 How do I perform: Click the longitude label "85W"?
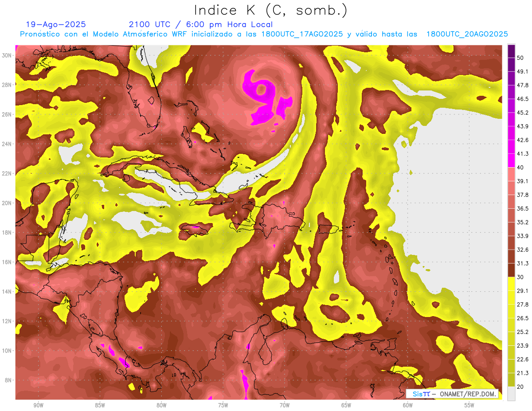point(100,405)
